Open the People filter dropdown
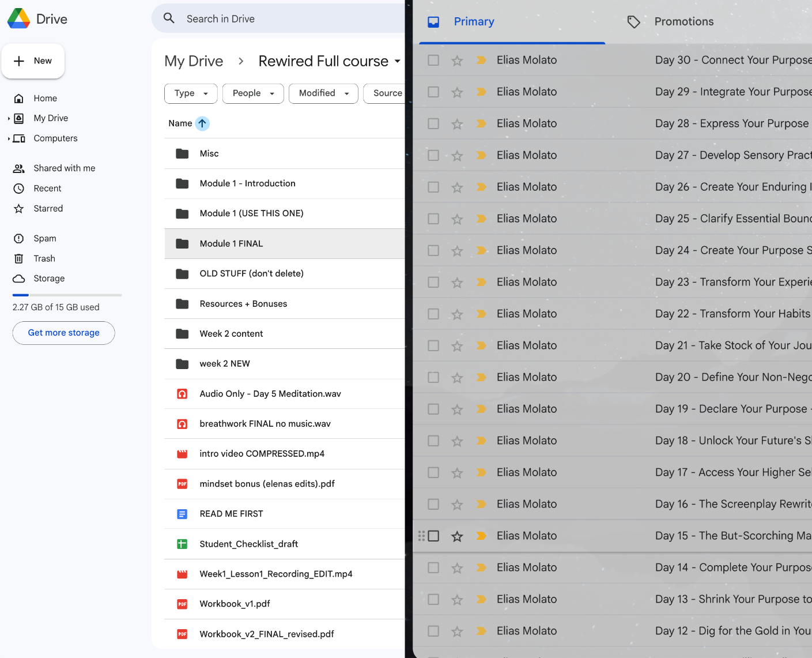812x658 pixels. pyautogui.click(x=253, y=93)
